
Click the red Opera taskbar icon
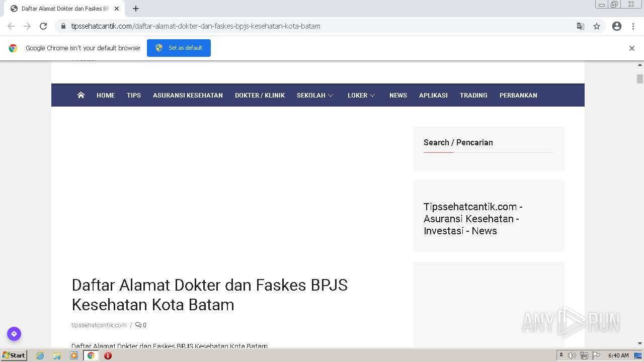(108, 355)
